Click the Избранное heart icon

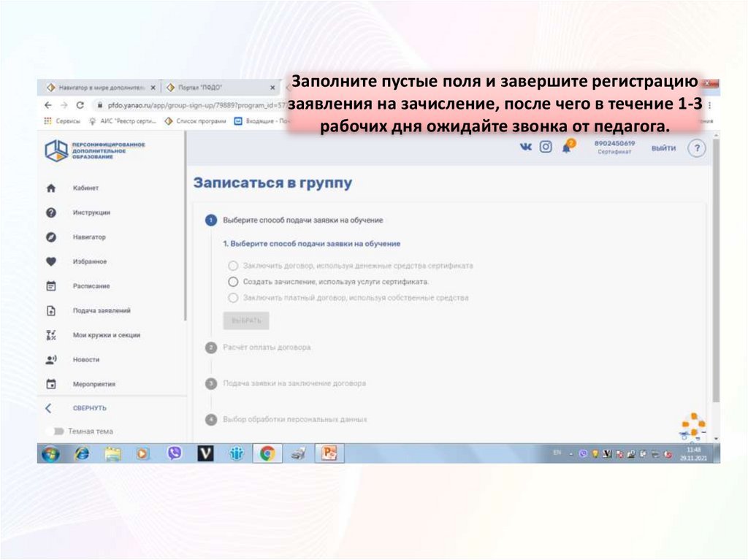coord(51,261)
